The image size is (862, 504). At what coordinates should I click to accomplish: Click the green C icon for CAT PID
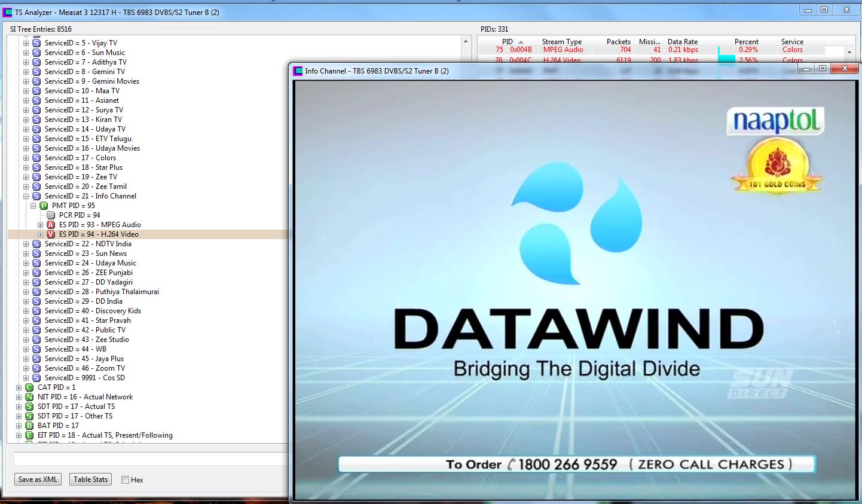(29, 387)
